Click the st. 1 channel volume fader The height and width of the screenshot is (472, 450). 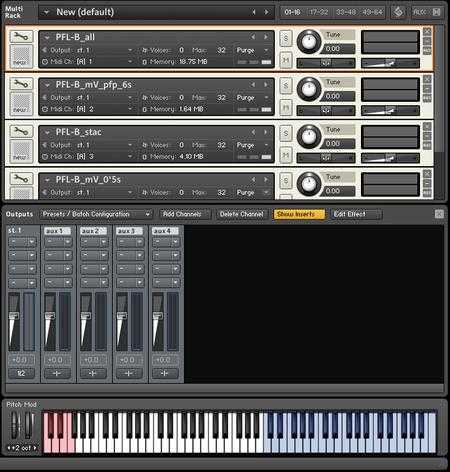click(14, 315)
